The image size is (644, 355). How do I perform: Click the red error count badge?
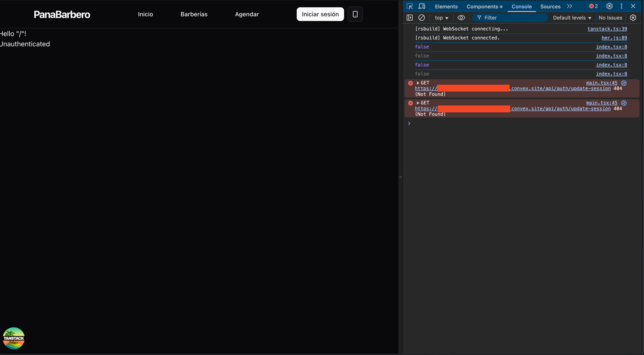point(593,6)
